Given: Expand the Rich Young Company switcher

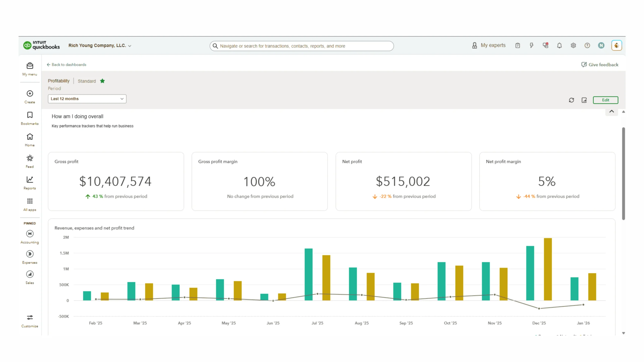Looking at the screenshot, I should click(100, 46).
